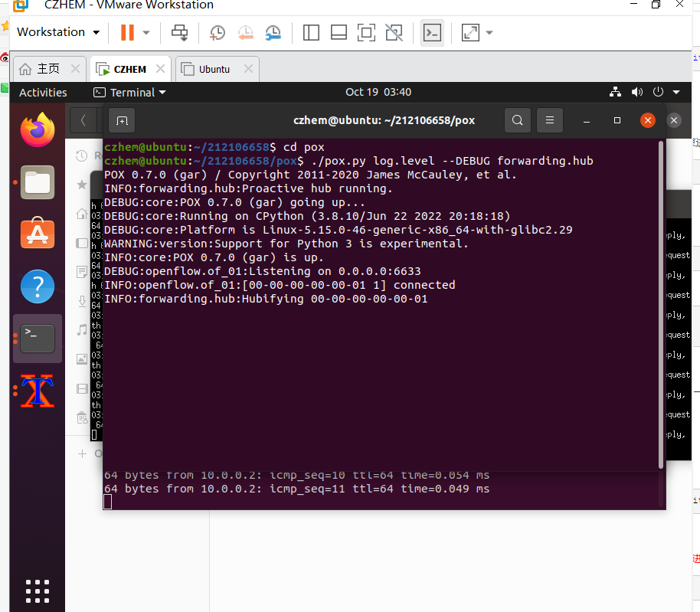Screen dimensions: 700x612
Task: Click the network status icon in top bar
Action: (x=615, y=92)
